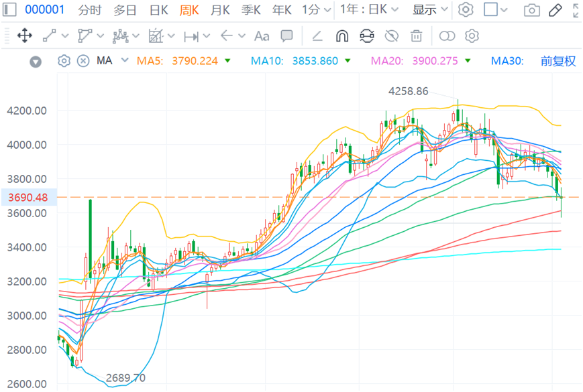The height and width of the screenshot is (392, 583).
Task: Collapse indicator legend with round arrow button
Action: [36, 62]
